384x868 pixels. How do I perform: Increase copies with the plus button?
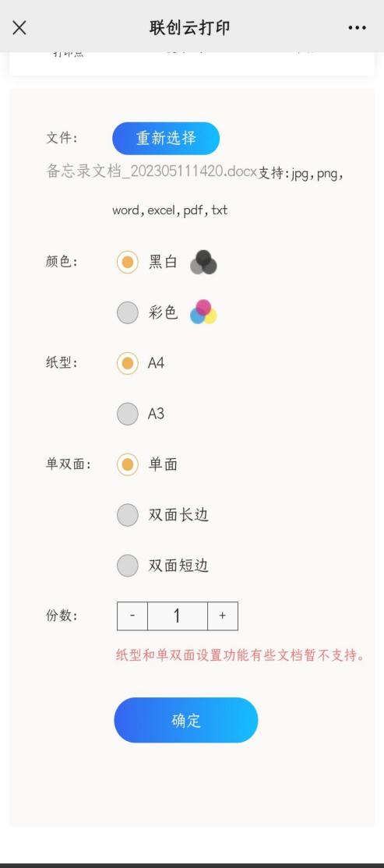pos(223,616)
